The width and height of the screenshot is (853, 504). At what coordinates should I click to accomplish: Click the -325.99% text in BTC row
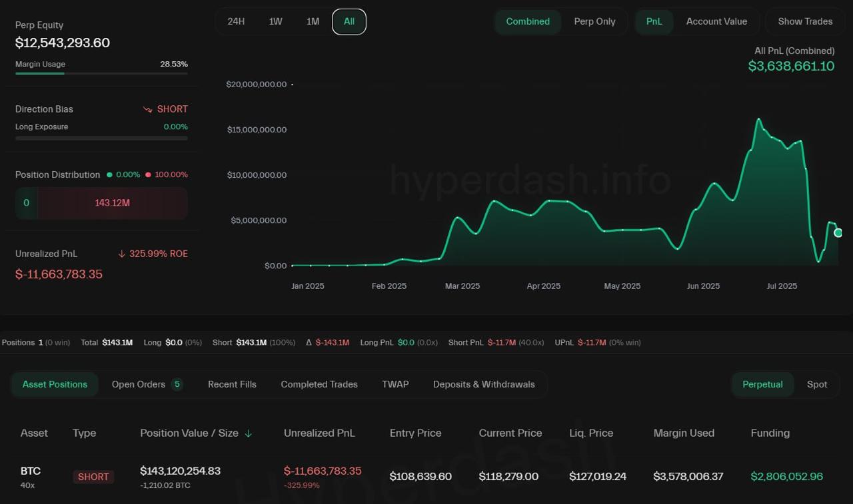(x=301, y=485)
